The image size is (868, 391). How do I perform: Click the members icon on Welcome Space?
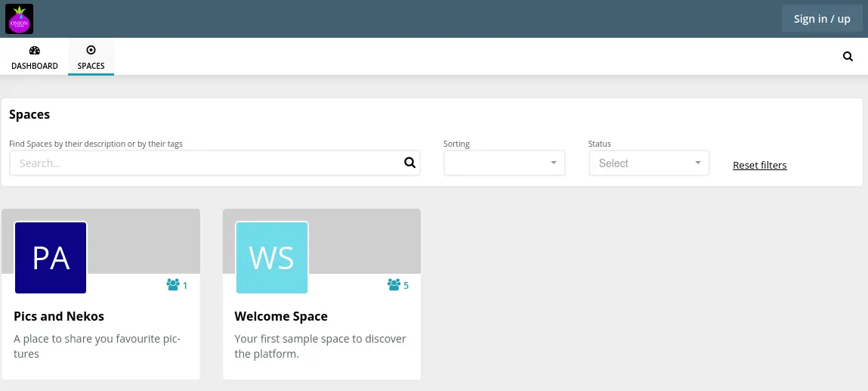point(394,285)
